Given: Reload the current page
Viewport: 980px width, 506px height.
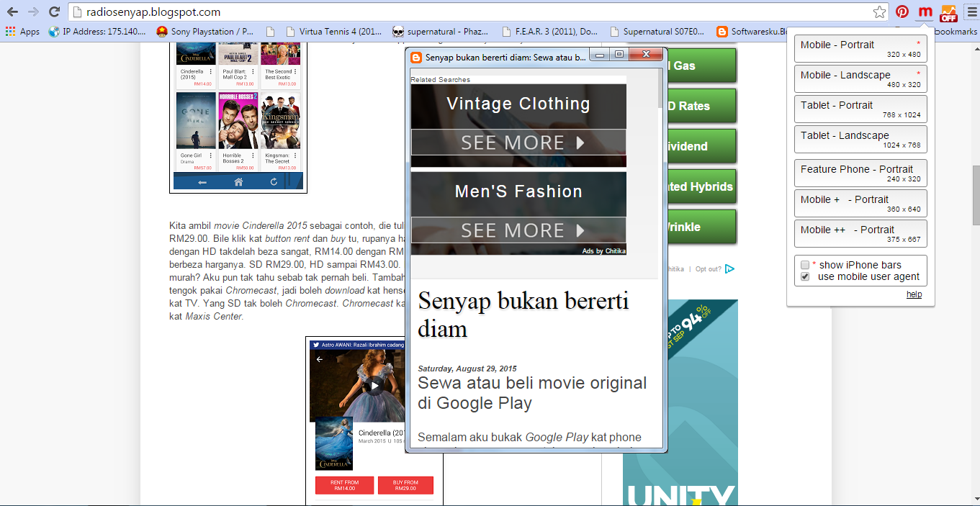Looking at the screenshot, I should tap(54, 12).
